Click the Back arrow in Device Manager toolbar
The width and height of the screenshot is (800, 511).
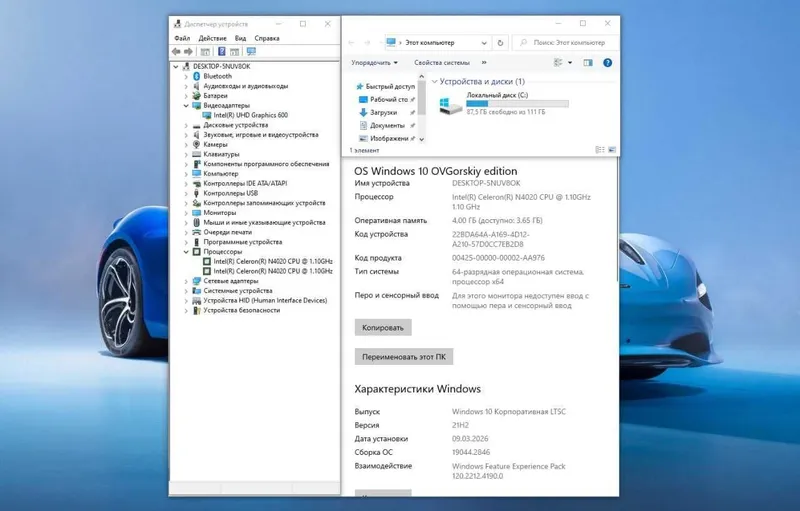(x=176, y=52)
